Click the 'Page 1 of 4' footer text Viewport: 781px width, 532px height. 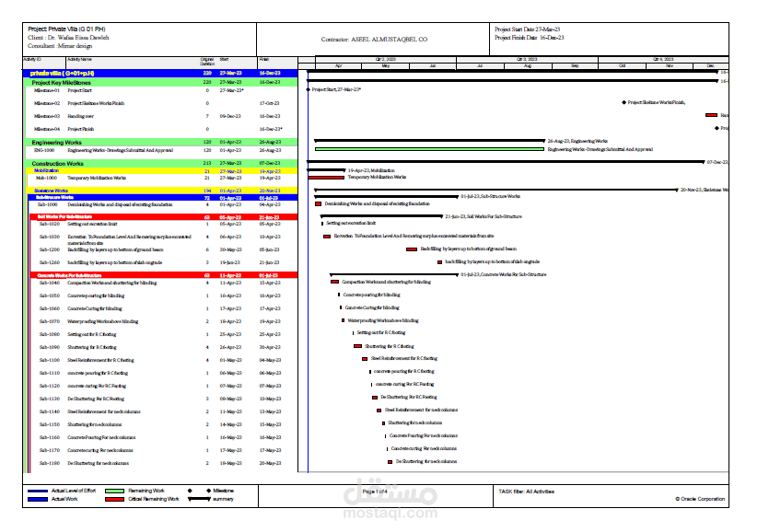[x=375, y=492]
